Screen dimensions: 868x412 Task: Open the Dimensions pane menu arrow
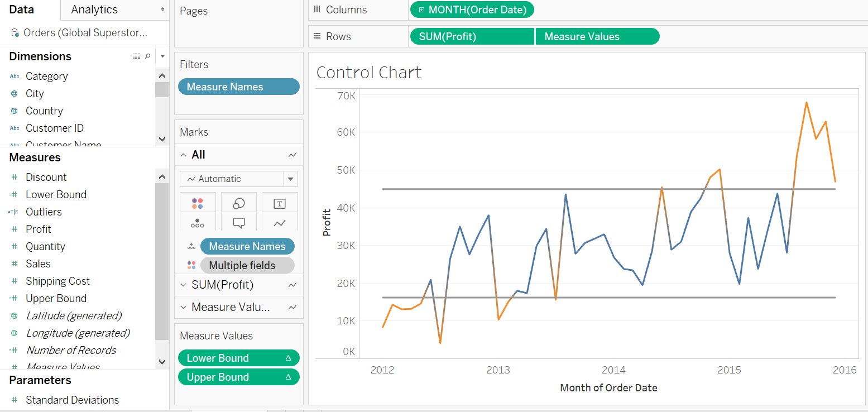tap(162, 56)
